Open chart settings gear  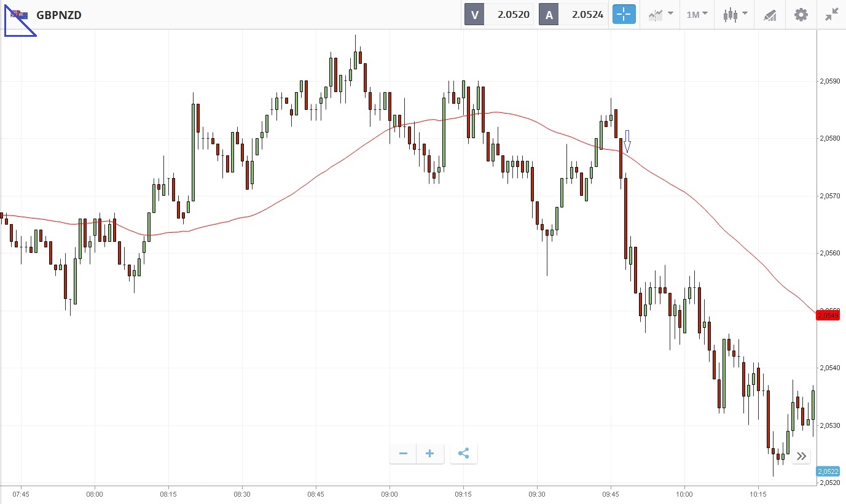point(801,15)
